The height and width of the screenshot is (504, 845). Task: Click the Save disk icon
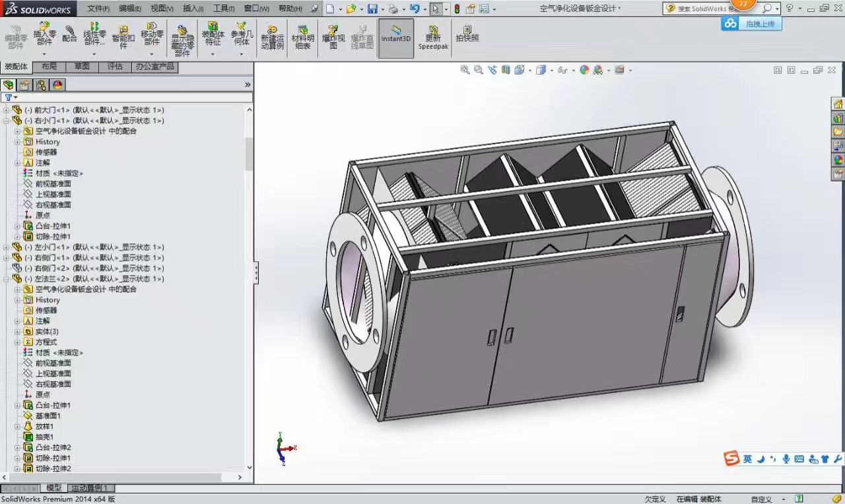372,9
